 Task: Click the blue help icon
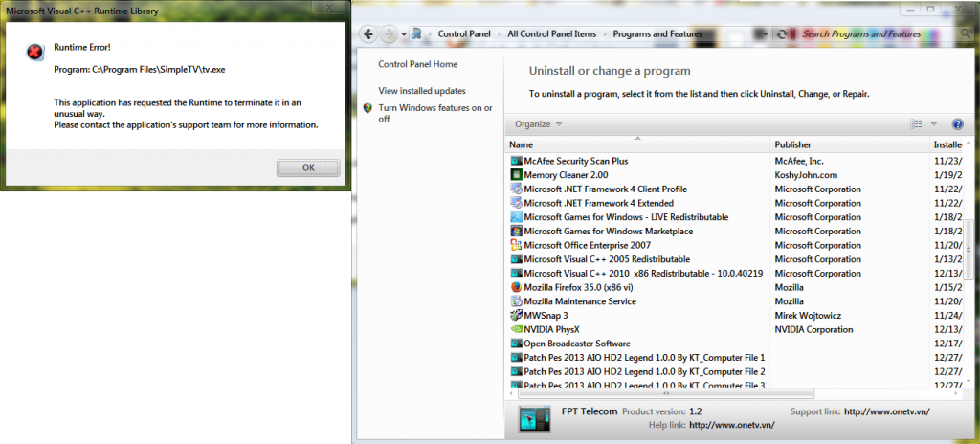[957, 123]
